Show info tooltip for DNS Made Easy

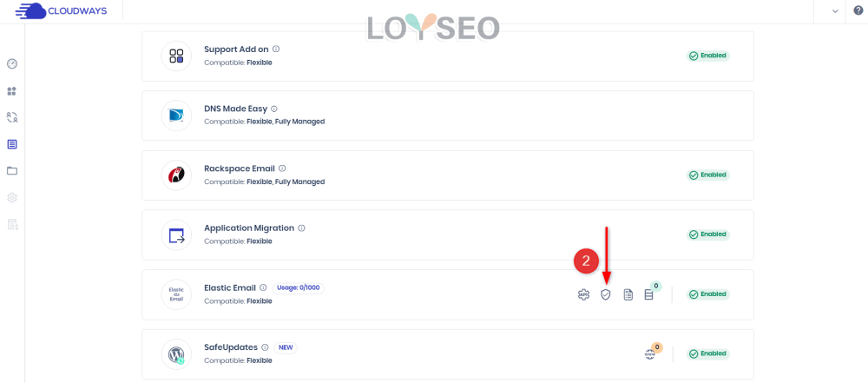274,109
